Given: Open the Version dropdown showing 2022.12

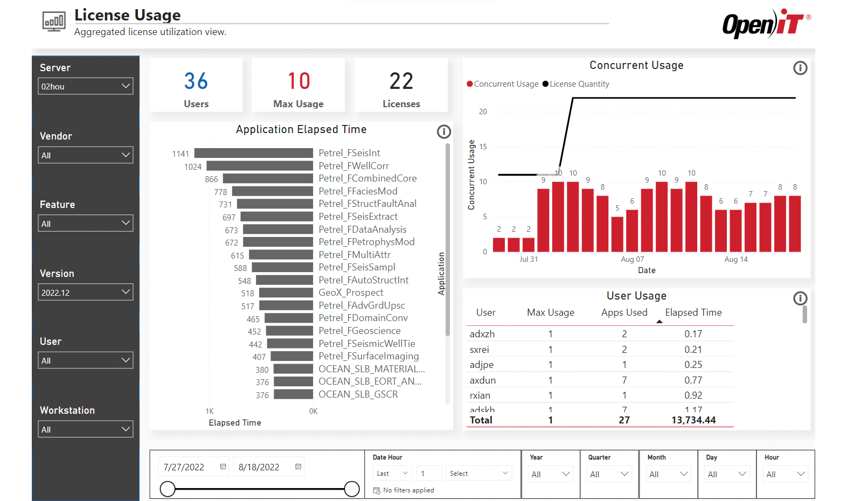Looking at the screenshot, I should [x=86, y=293].
